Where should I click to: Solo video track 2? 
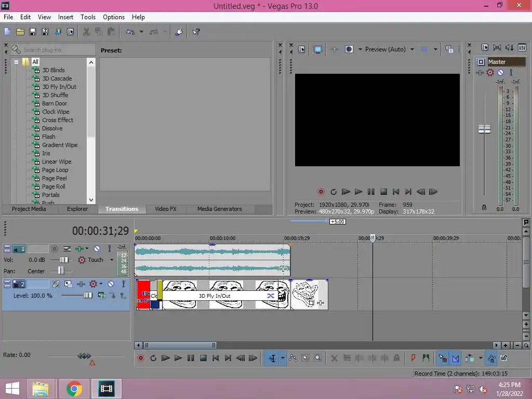pos(124,284)
